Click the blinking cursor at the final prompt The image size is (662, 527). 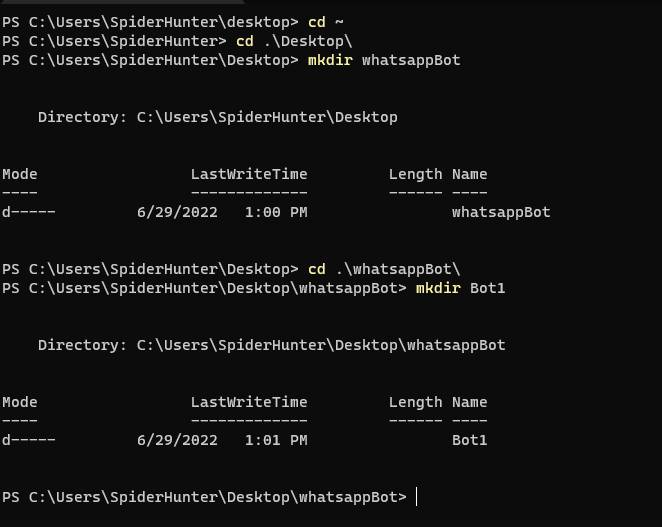[x=417, y=497]
